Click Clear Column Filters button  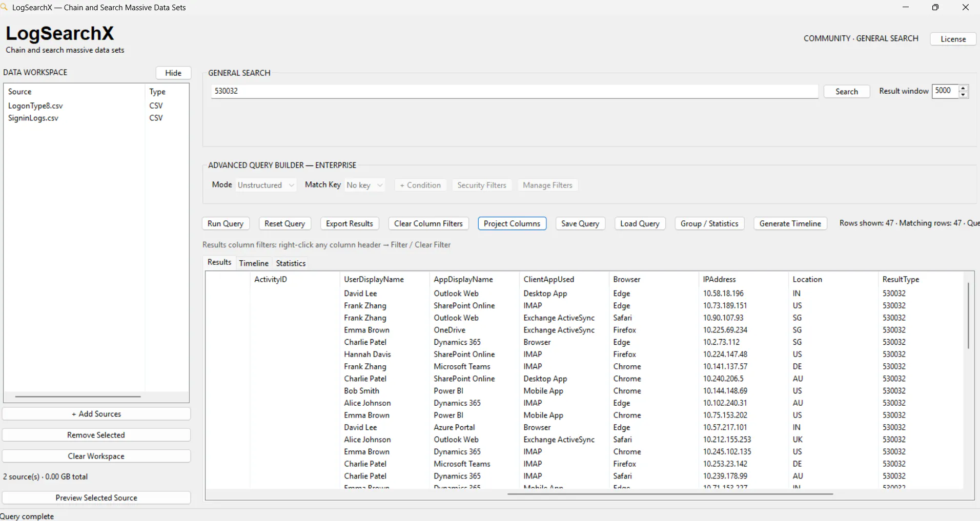point(428,223)
